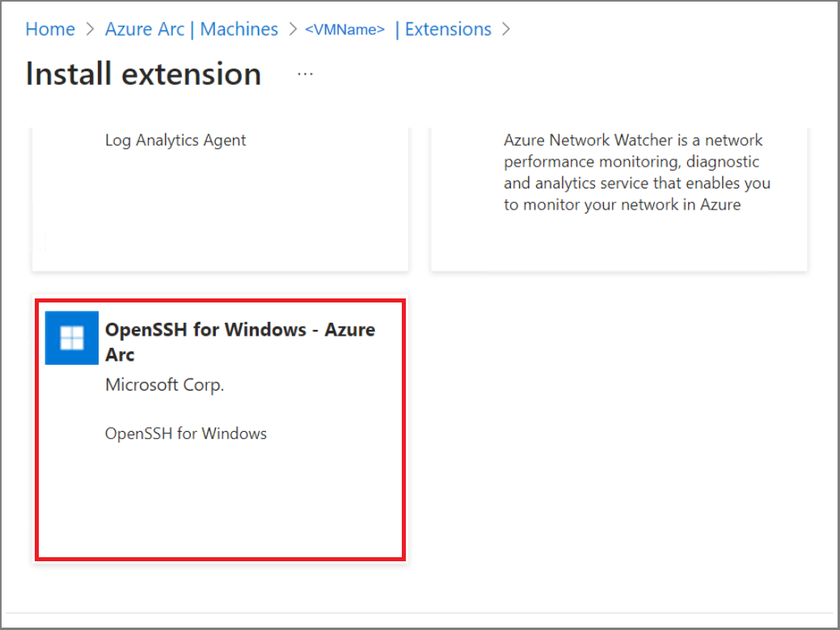840x630 pixels.
Task: Click the Microsoft Corp. publisher text
Action: click(x=165, y=385)
